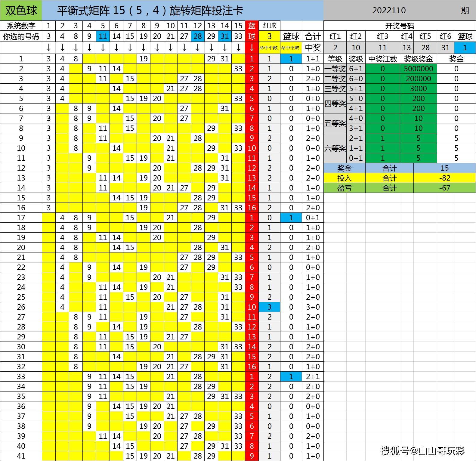This screenshot has height=461, width=476.
Task: Select the 系统数字 row header
Action: 21,26
